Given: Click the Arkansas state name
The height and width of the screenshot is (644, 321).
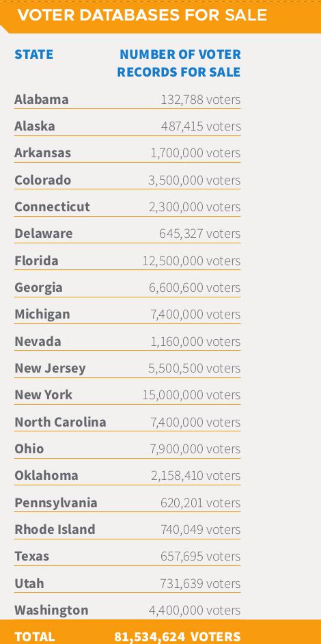Looking at the screenshot, I should click(x=43, y=152).
